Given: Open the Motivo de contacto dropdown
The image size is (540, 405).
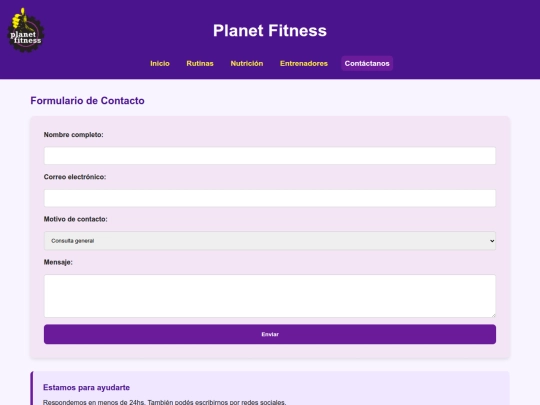Looking at the screenshot, I should coord(270,241).
